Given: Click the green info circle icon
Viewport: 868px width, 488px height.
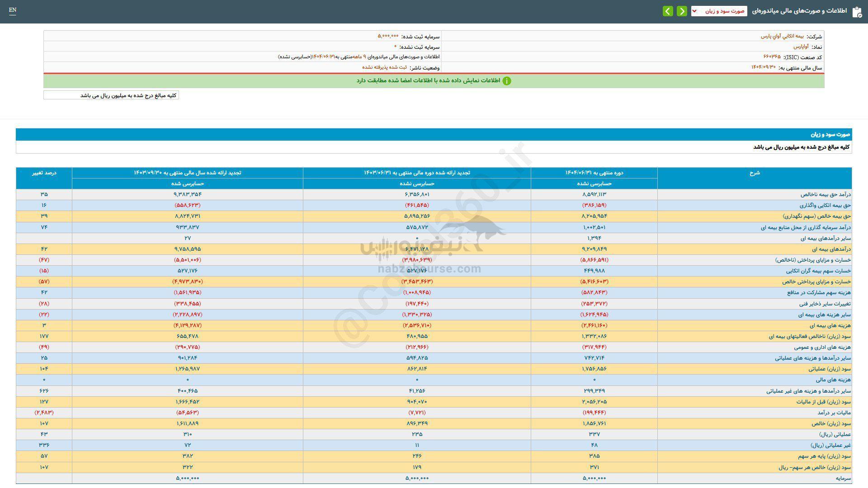Looking at the screenshot, I should click(x=507, y=81).
